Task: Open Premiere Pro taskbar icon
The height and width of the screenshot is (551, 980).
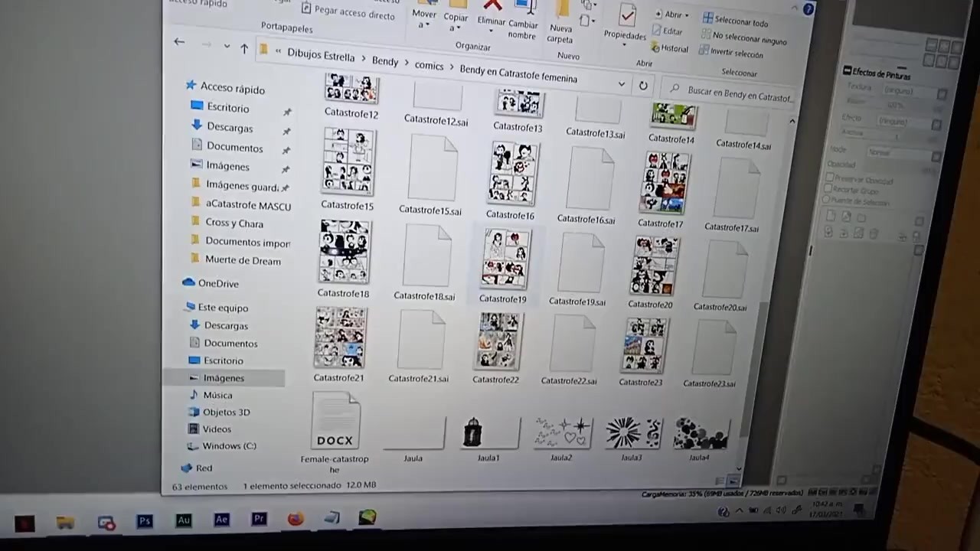Action: [259, 519]
